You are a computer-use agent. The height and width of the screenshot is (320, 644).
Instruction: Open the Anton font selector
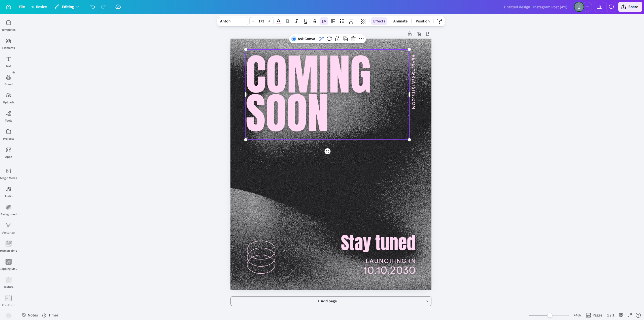pos(233,21)
